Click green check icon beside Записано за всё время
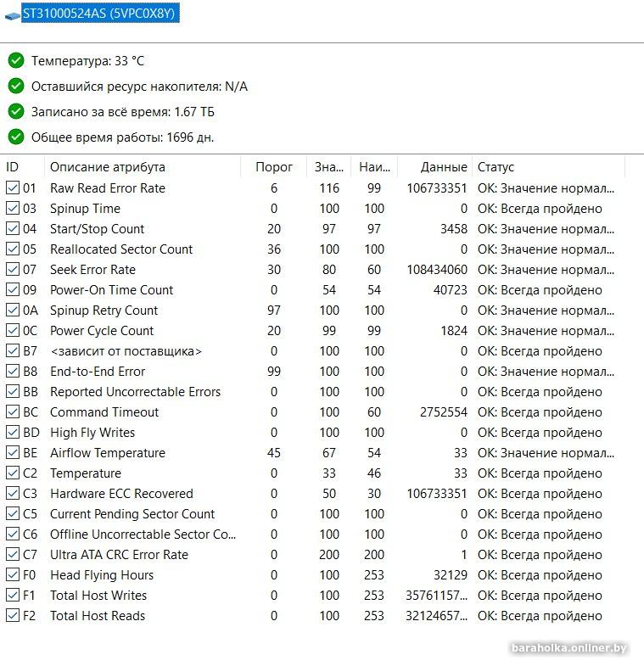 pyautogui.click(x=16, y=112)
